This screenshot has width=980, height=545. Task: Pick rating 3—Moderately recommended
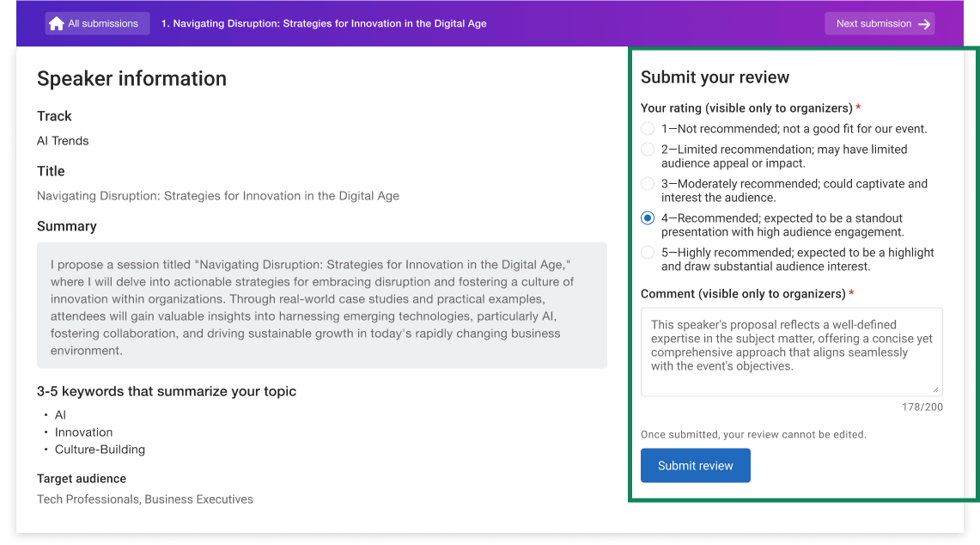[x=648, y=184]
